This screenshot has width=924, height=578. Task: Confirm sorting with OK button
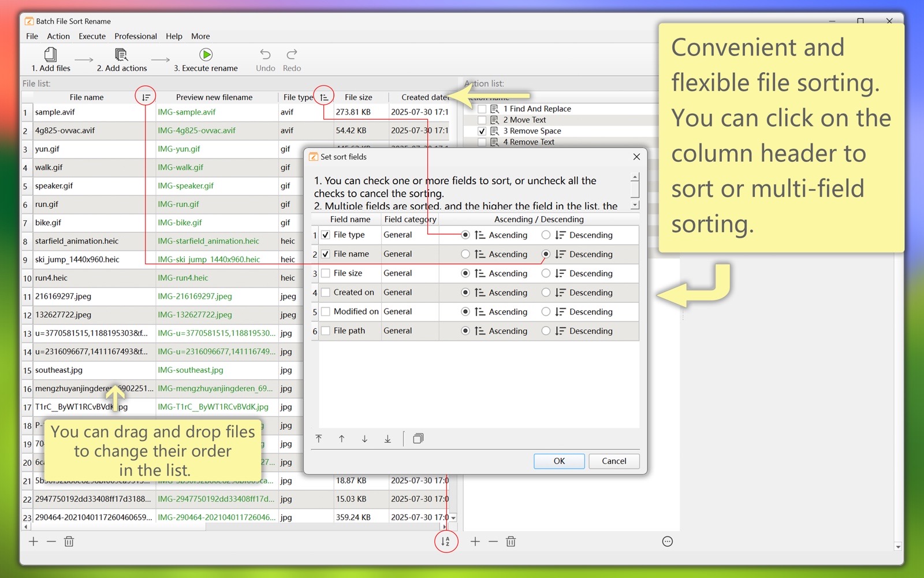click(x=559, y=461)
